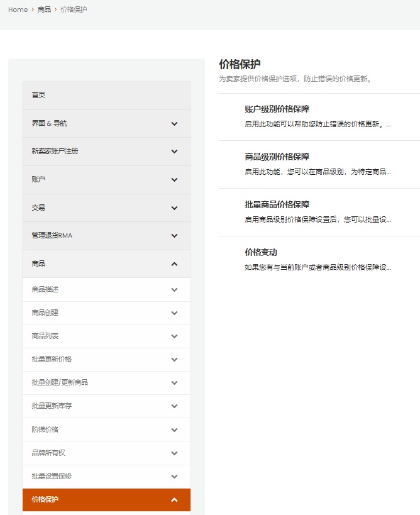Go to Home in breadcrumb
Screen dimensions: 420x515
(18, 9)
